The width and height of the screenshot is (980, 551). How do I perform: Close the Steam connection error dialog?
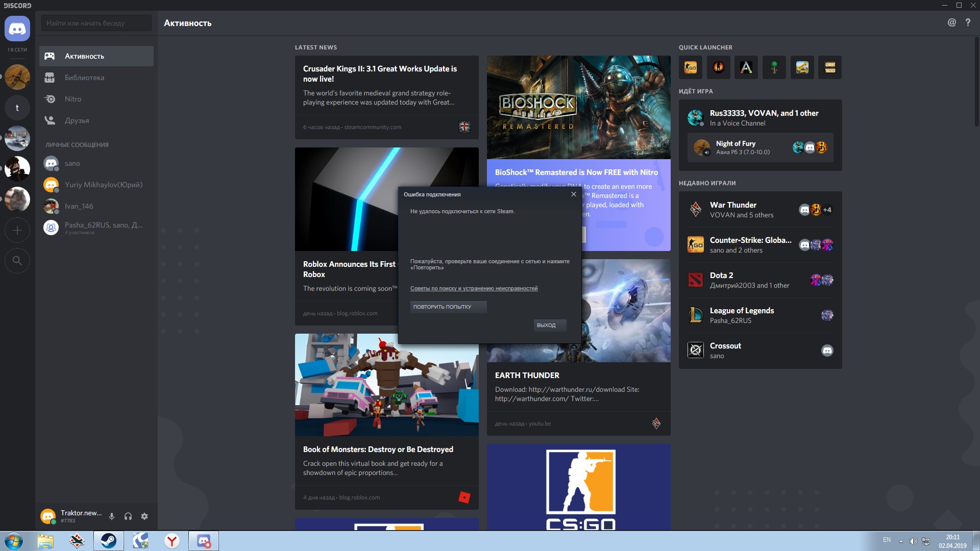[x=574, y=194]
